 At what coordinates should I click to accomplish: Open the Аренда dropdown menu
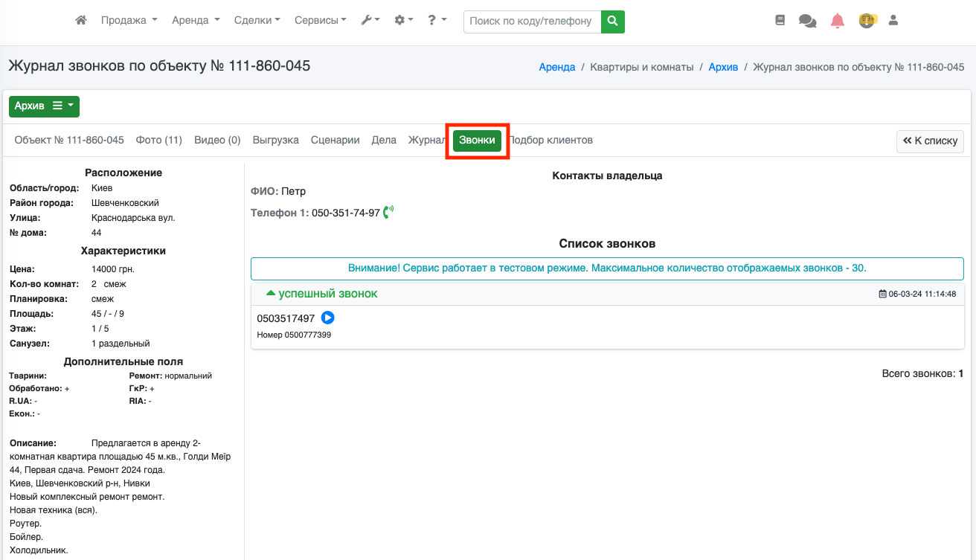pos(196,21)
